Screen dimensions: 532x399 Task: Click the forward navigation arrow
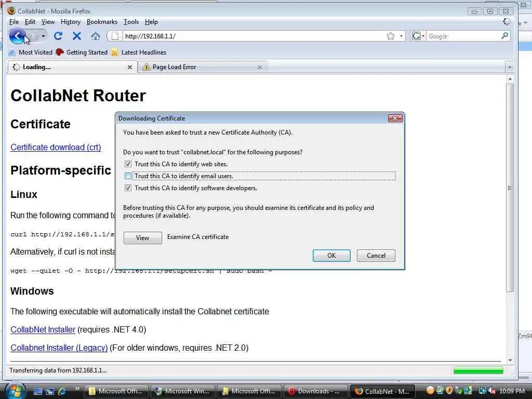point(33,36)
